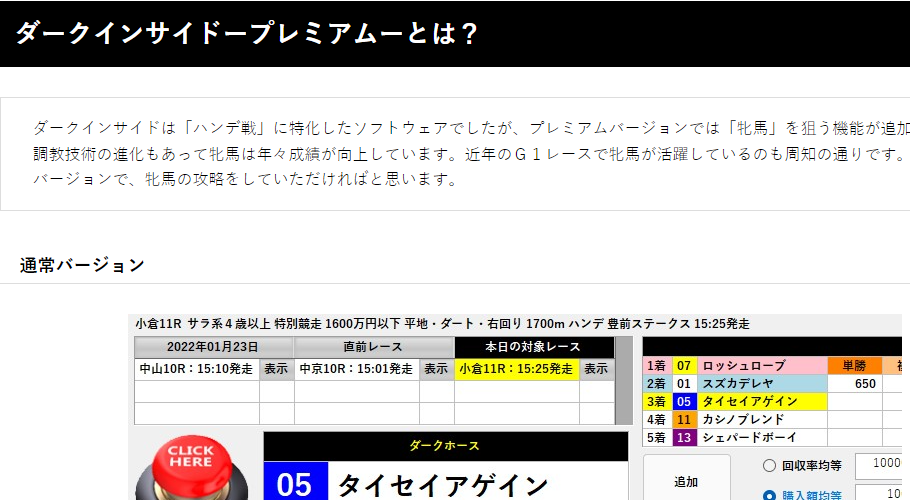Viewport: 910px width, 500px height.
Task: Click 表示 button next to 中京10R
Action: tap(436, 369)
